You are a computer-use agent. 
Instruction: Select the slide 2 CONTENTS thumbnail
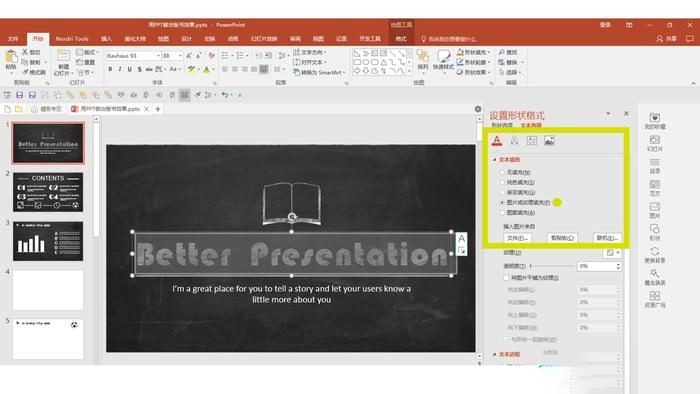48,192
